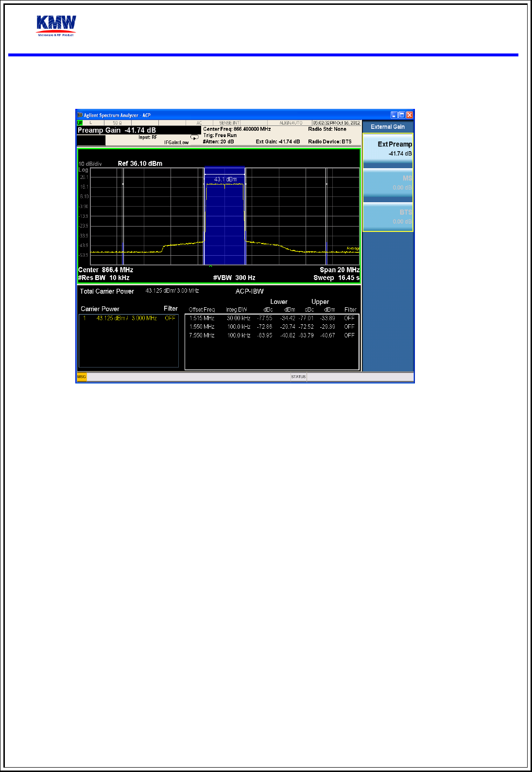Click the upper dBm value -40.67
This screenshot has width=532, height=772.
[x=327, y=335]
